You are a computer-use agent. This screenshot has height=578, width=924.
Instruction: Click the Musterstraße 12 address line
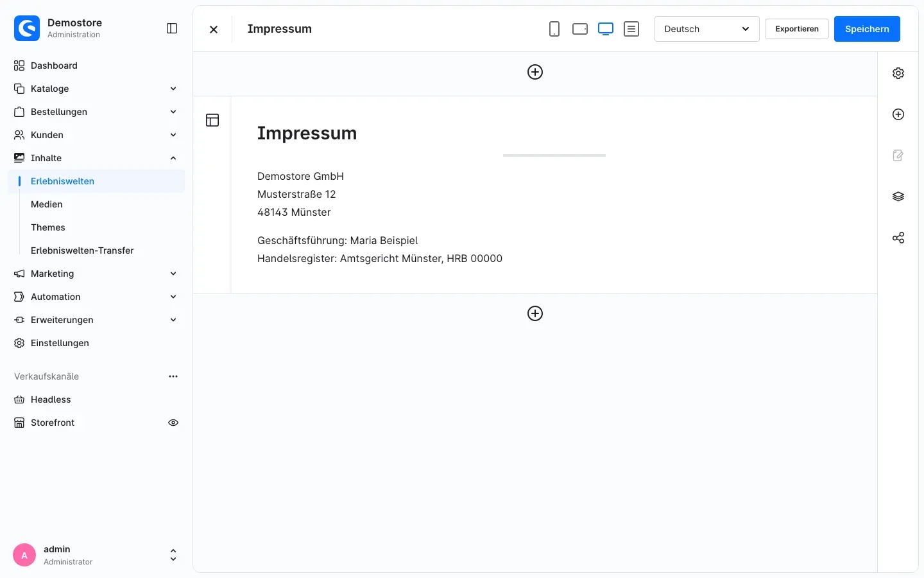[x=296, y=194]
